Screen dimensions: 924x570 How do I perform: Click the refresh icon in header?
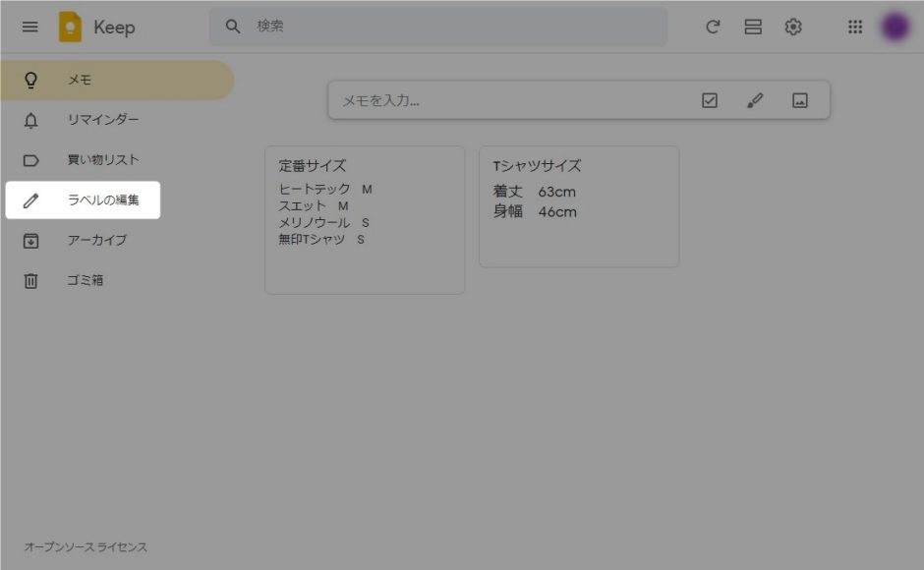[x=713, y=27]
